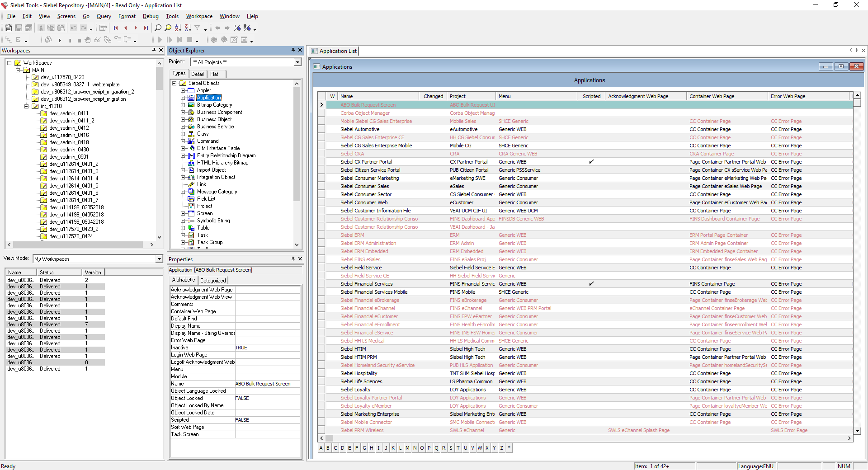
Task: Expand the Business Component object node
Action: (183, 112)
